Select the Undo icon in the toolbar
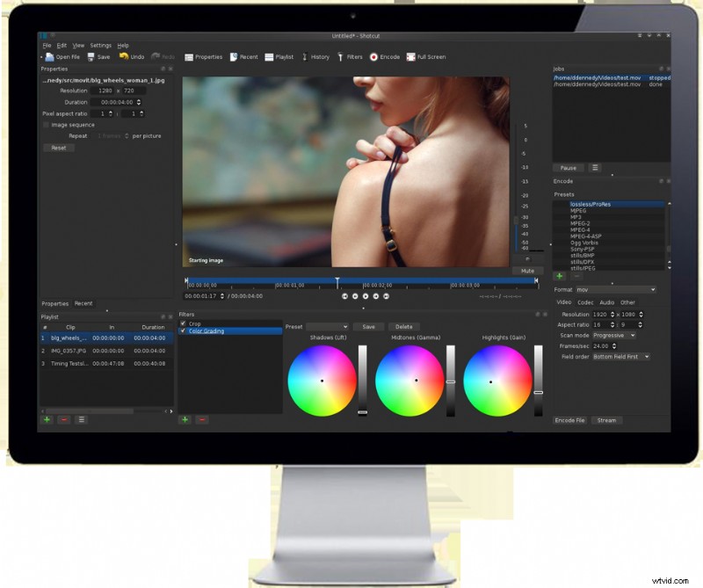The height and width of the screenshot is (588, 703). [131, 56]
